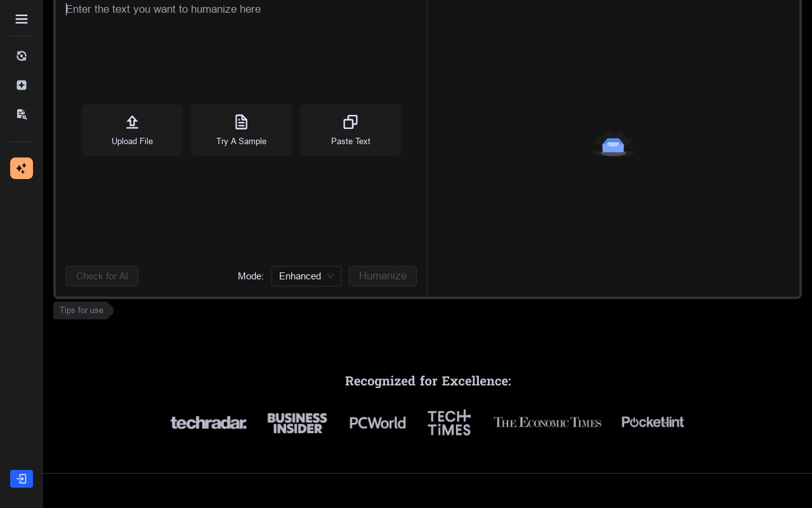Click the "Mode:" label

[251, 276]
